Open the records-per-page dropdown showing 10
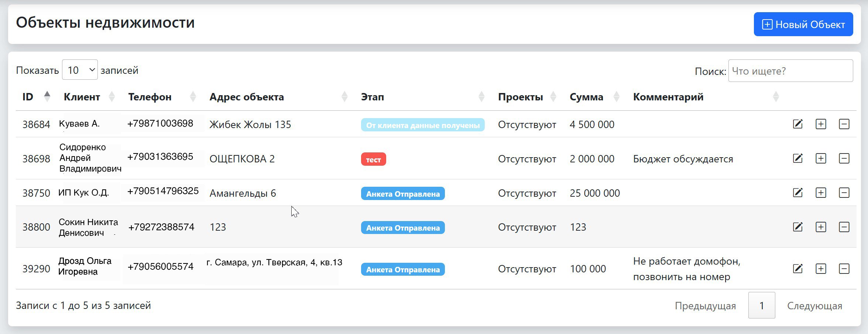The width and height of the screenshot is (868, 334). (80, 70)
